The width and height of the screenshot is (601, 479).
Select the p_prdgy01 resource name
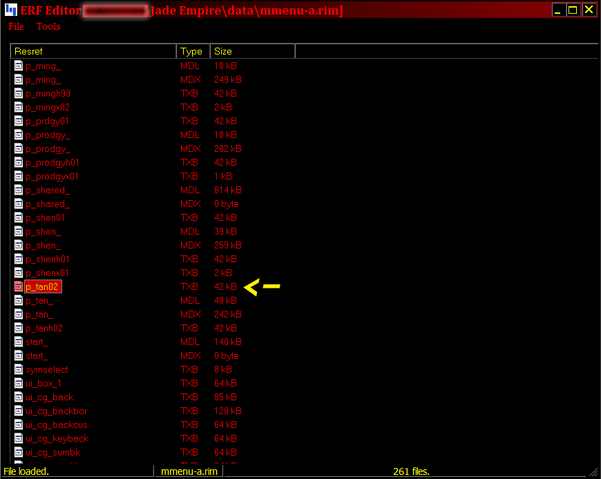click(47, 121)
